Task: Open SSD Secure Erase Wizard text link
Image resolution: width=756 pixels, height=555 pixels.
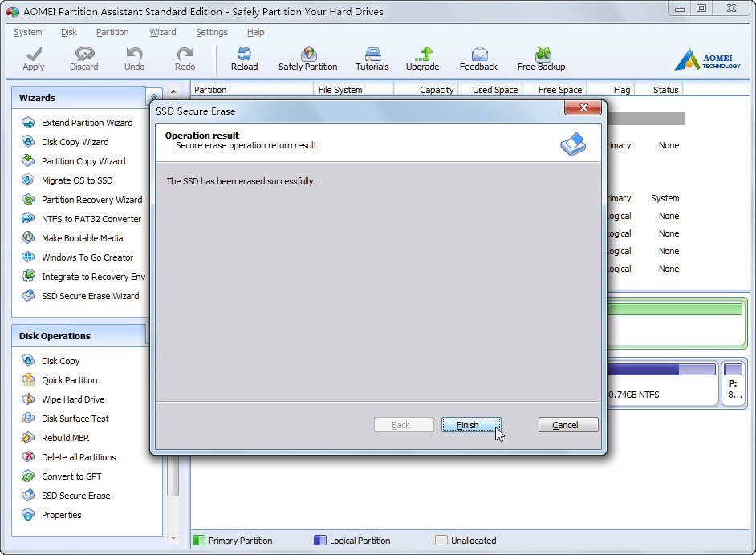Action: [x=90, y=296]
